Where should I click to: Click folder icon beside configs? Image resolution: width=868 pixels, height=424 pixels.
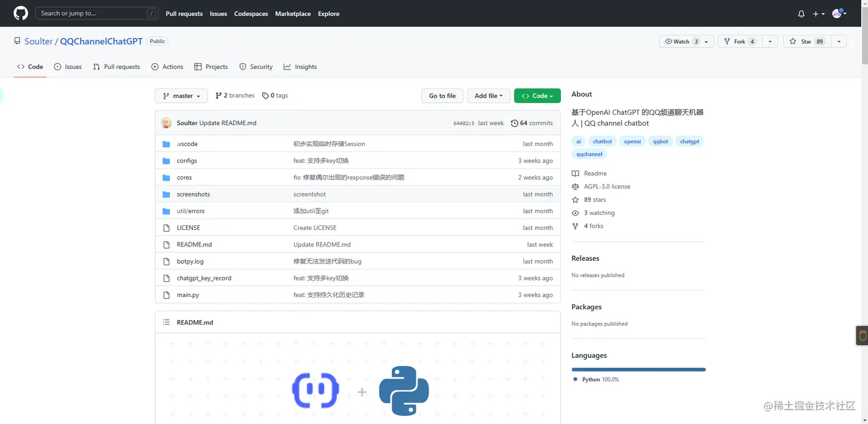tap(166, 161)
